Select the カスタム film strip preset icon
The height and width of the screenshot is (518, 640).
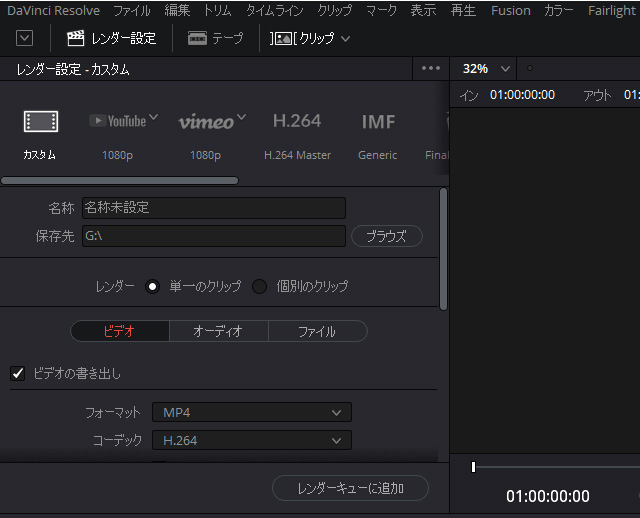click(40, 122)
